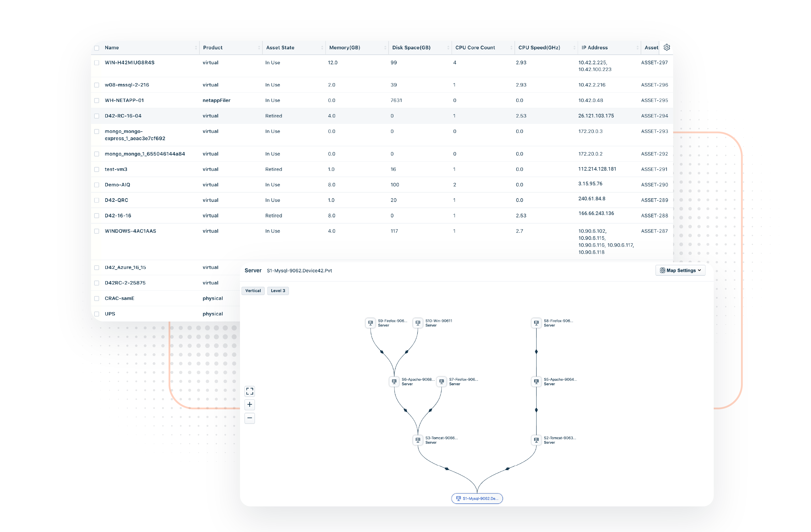Click the S5-Apache-9064 server node icon
Viewport: 811px width, 532px height.
[536, 381]
